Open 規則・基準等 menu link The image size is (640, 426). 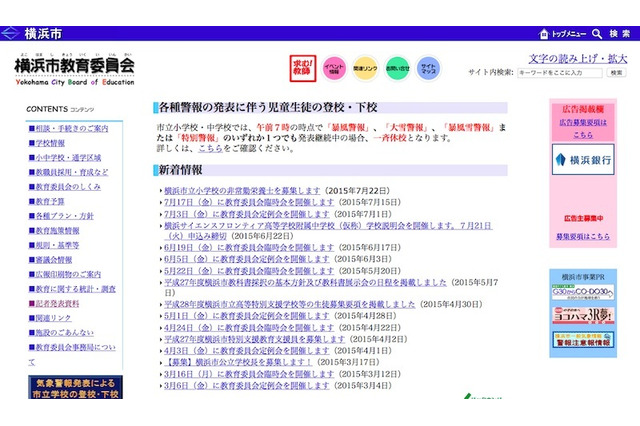click(x=54, y=245)
